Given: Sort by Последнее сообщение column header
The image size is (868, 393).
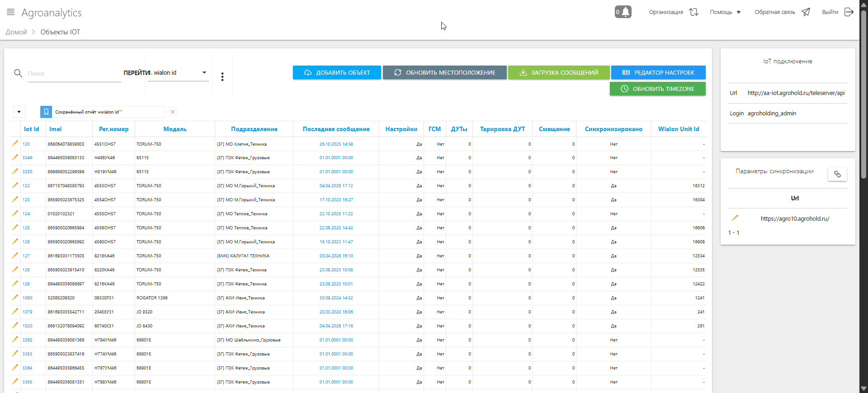Looking at the screenshot, I should (x=336, y=129).
